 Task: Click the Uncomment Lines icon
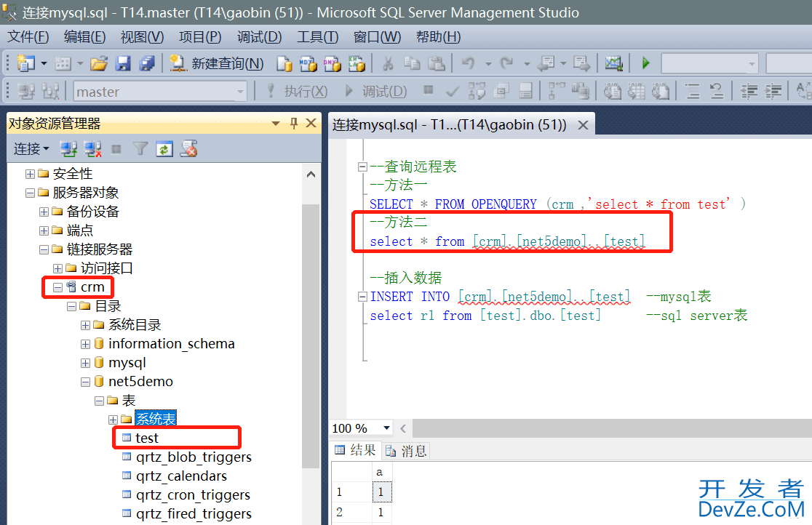716,92
